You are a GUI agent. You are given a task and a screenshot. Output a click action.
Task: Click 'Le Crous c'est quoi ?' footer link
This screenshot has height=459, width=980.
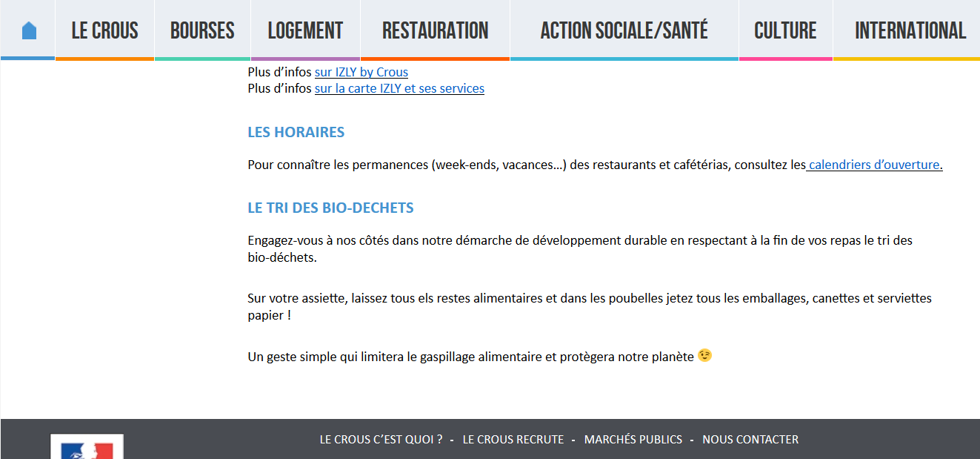click(x=381, y=440)
